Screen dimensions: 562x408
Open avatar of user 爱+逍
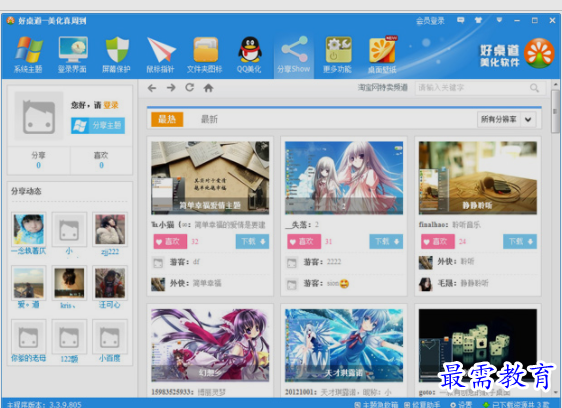tap(29, 283)
